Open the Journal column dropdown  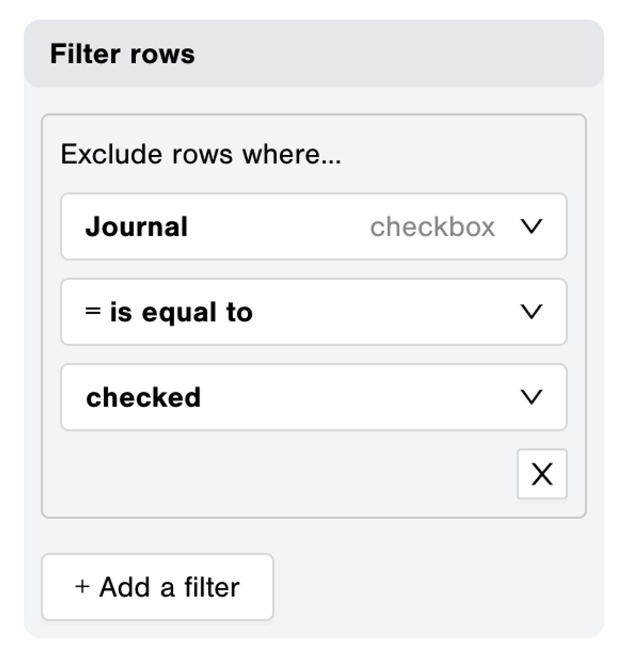[314, 226]
